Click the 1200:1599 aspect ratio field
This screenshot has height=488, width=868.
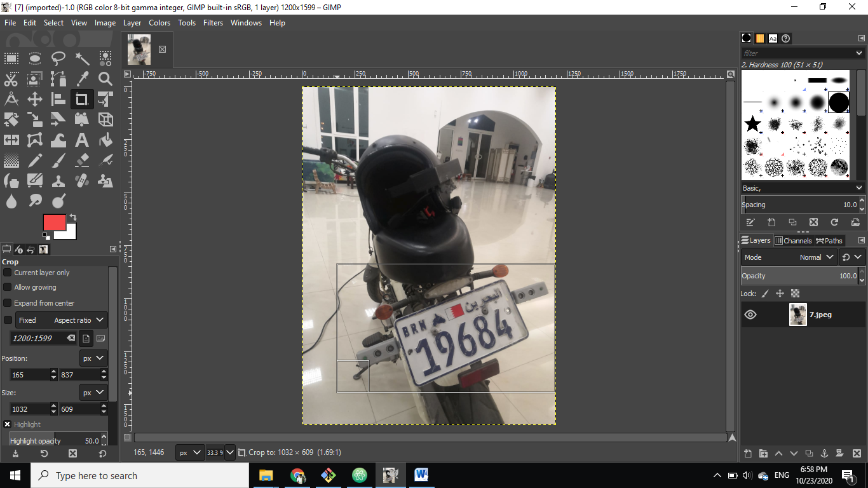click(43, 338)
